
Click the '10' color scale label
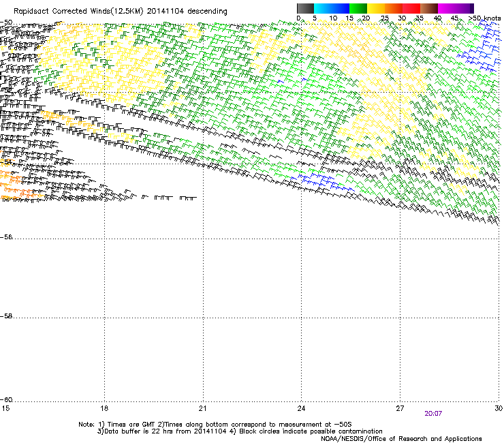pyautogui.click(x=333, y=18)
